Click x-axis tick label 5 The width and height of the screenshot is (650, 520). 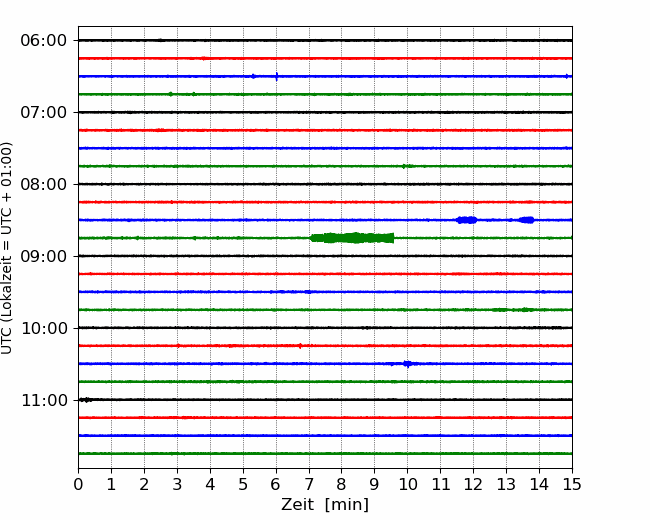(243, 484)
